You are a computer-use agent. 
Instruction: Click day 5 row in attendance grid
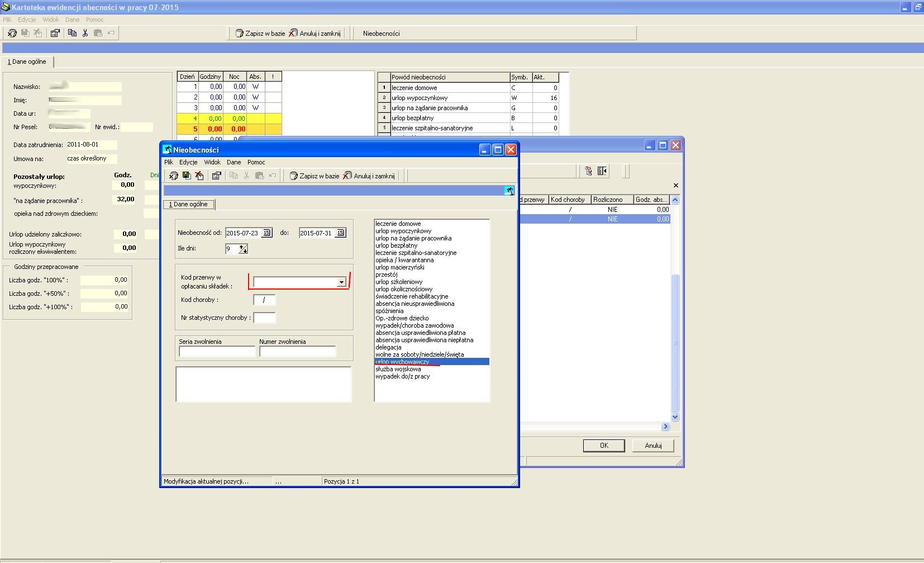pyautogui.click(x=229, y=129)
